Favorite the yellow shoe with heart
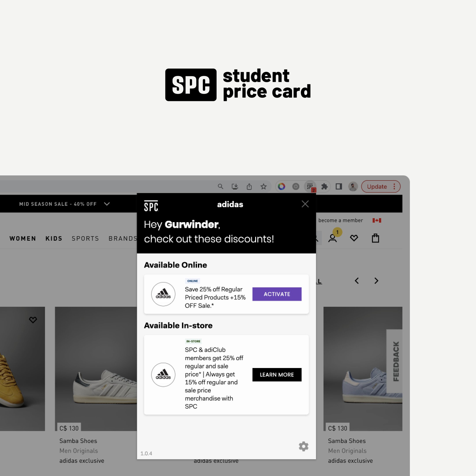The image size is (476, 476). pos(33,320)
